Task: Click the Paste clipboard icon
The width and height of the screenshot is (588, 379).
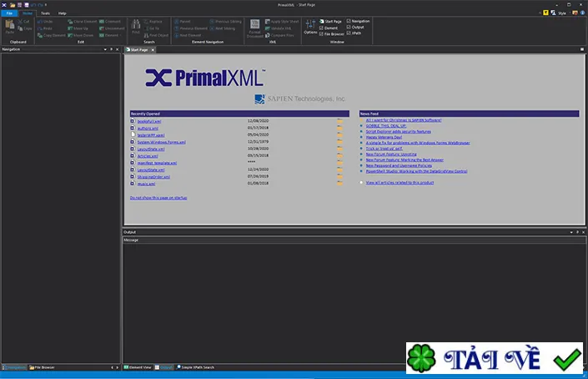Action: 10,25
